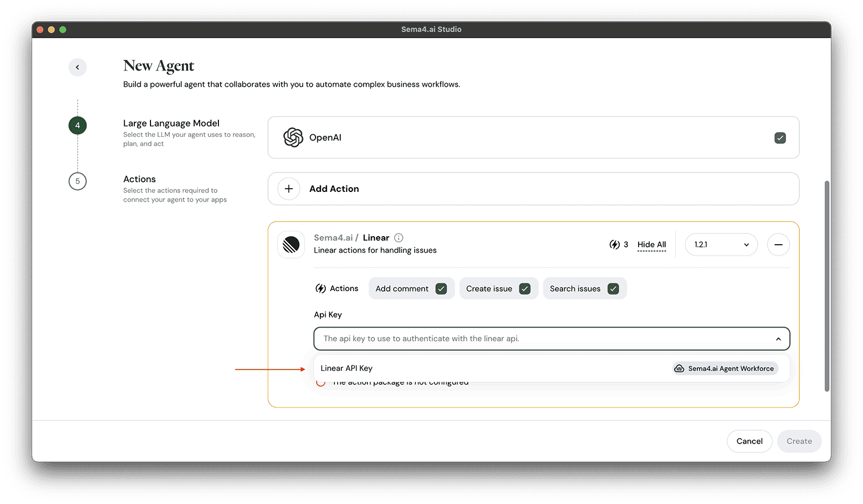
Task: Uncheck the Add comment action checkbox
Action: 441,289
